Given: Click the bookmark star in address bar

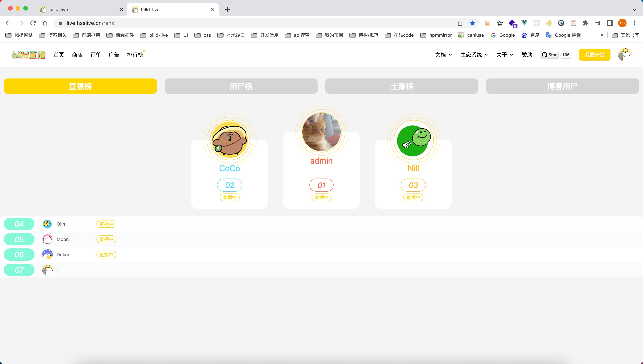Looking at the screenshot, I should pos(472,23).
